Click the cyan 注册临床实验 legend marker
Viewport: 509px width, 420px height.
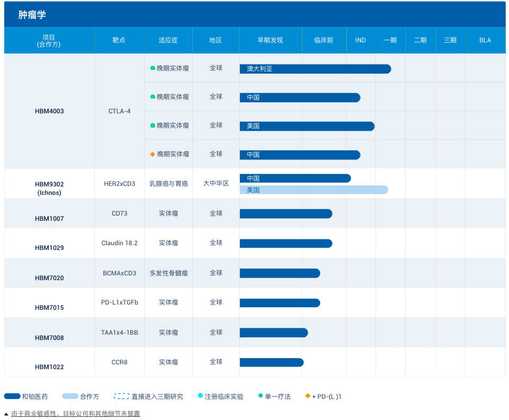coord(200,395)
